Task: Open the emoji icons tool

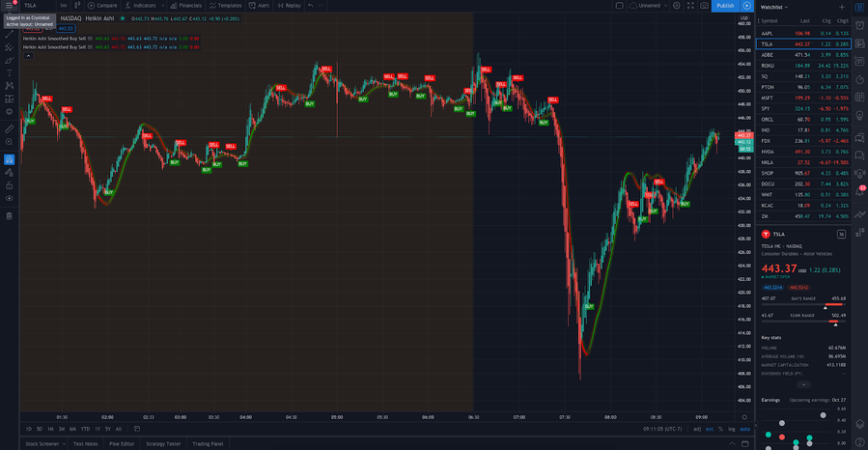Action: coord(10,112)
